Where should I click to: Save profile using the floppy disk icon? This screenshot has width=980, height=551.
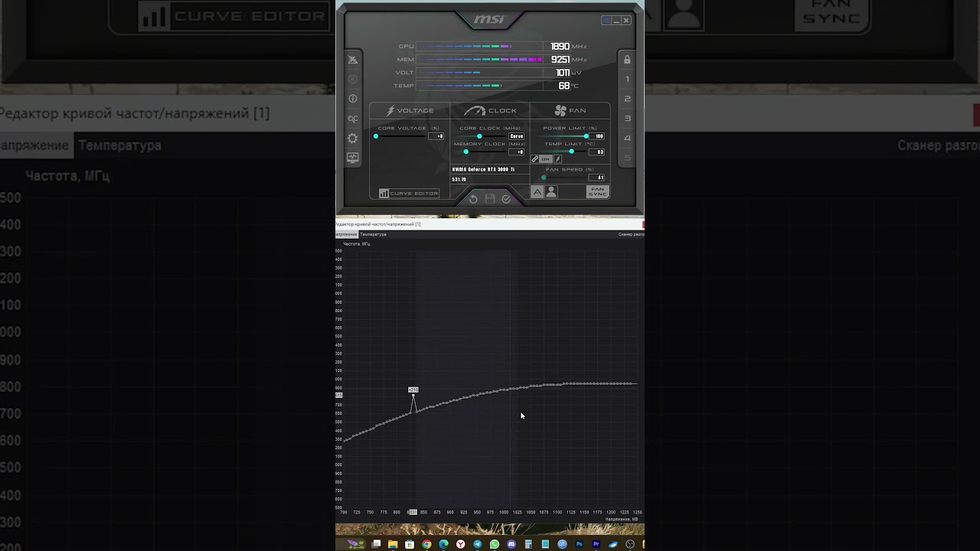[x=490, y=199]
